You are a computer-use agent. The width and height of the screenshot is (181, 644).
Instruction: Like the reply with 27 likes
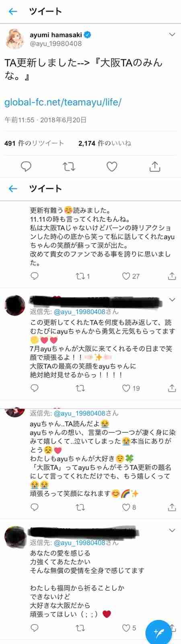tap(131, 276)
